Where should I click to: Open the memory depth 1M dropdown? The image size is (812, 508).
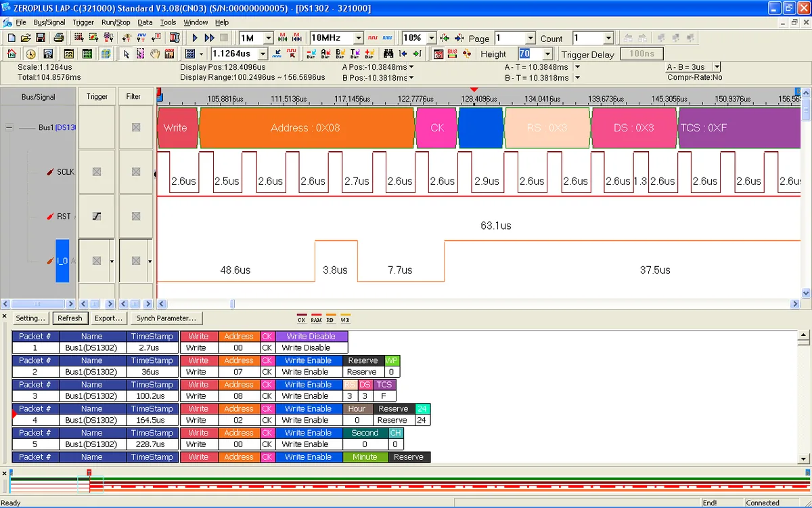click(268, 38)
